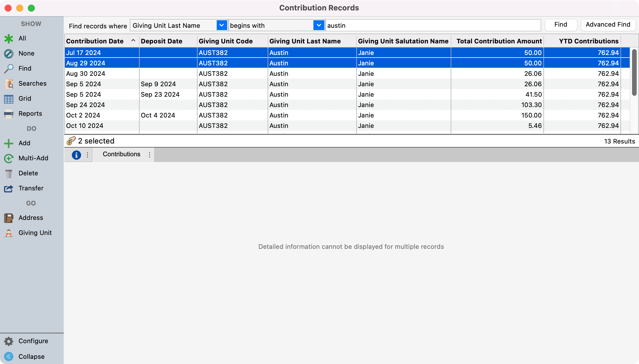Click the green asterisk All icon
Image resolution: width=639 pixels, height=364 pixels.
pyautogui.click(x=9, y=38)
